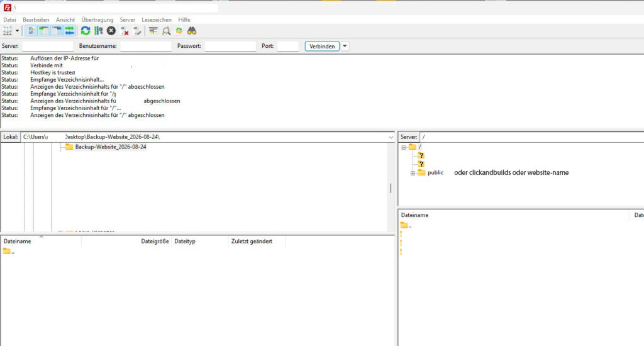644x346 pixels.
Task: Focus the Port input field
Action: (x=288, y=46)
